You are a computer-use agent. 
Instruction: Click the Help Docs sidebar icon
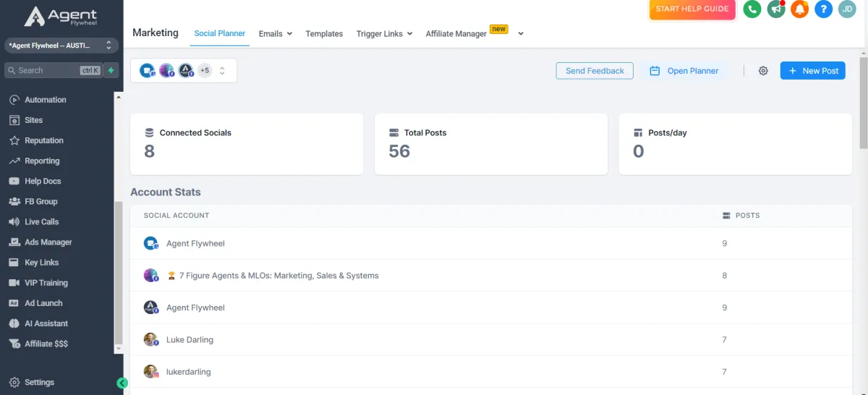pyautogui.click(x=14, y=181)
